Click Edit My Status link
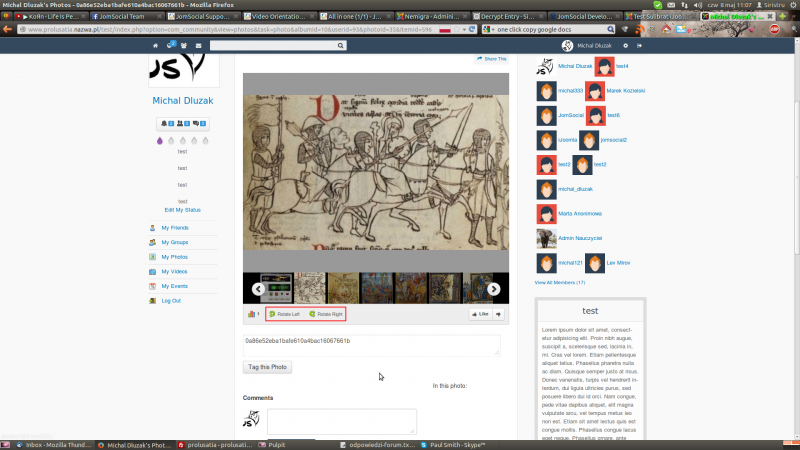This screenshot has height=450, width=800. coord(183,210)
